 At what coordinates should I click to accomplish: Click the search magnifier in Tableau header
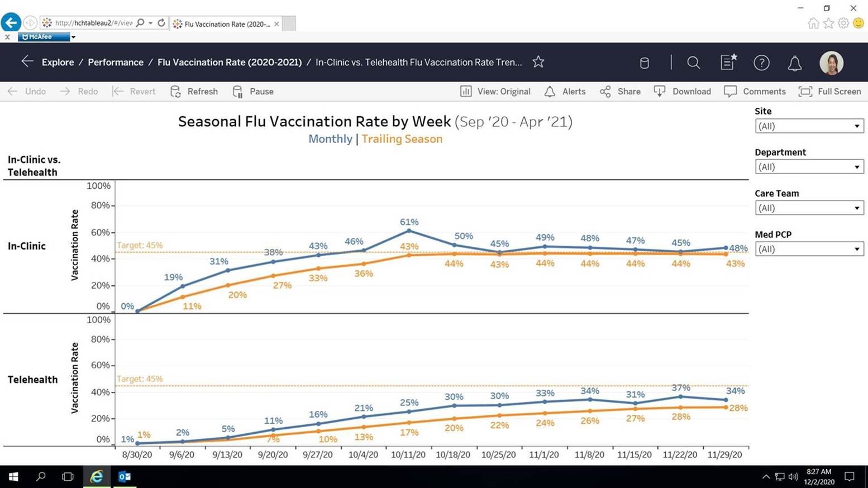693,63
